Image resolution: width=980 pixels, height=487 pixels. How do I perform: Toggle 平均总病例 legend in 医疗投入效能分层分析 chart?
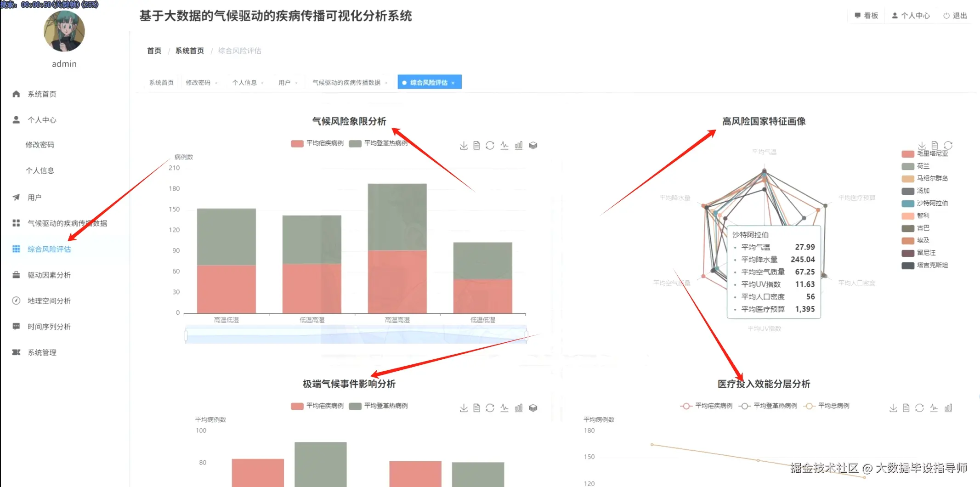[x=827, y=406]
